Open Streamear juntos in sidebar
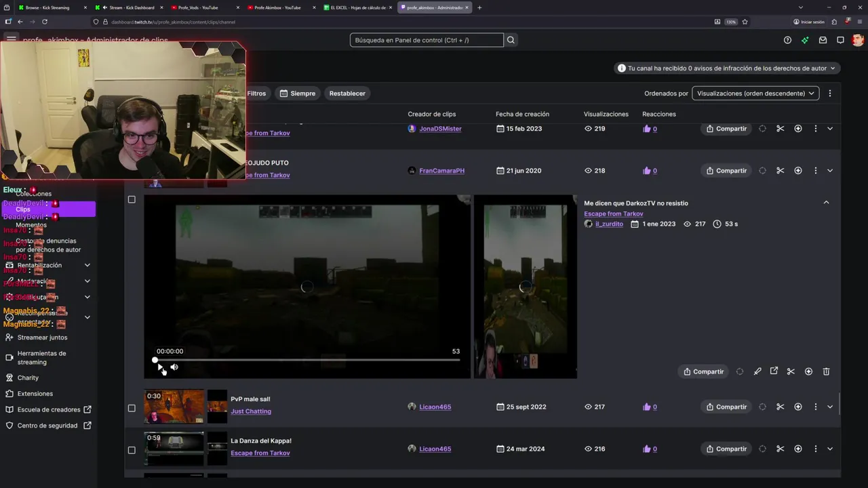 42,338
